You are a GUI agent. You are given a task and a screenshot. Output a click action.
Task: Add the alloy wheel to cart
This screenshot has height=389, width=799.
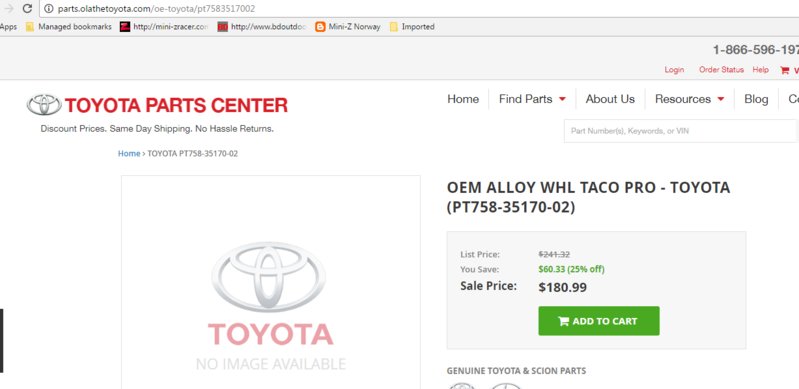[x=599, y=321]
